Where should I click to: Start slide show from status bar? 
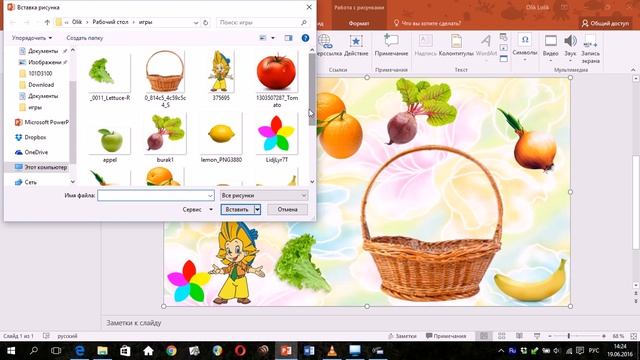pyautogui.click(x=537, y=336)
